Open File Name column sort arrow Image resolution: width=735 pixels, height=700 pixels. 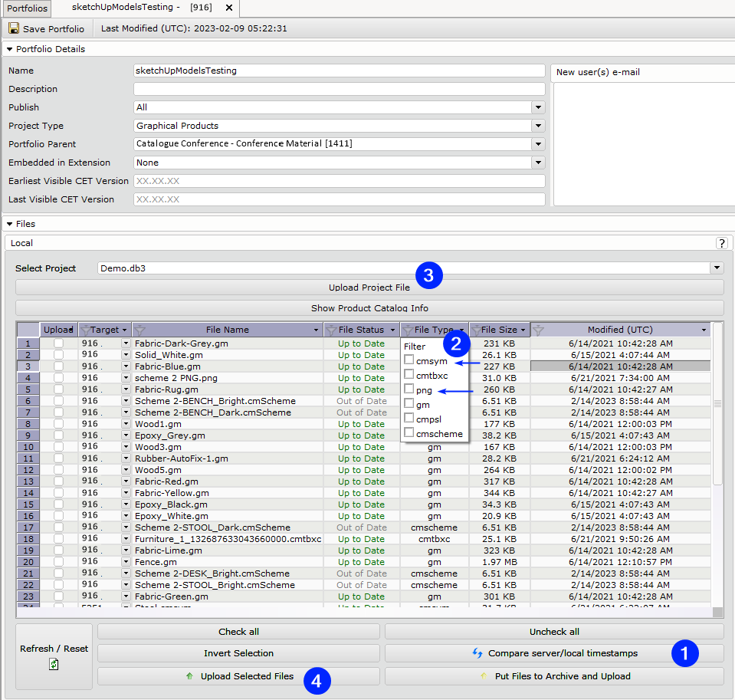pyautogui.click(x=316, y=330)
